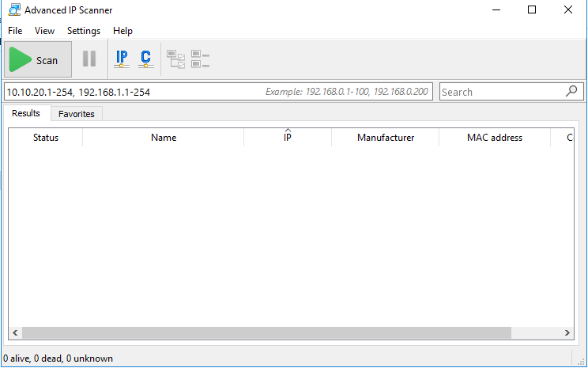This screenshot has width=588, height=368.
Task: Open the File menu
Action: tap(15, 31)
